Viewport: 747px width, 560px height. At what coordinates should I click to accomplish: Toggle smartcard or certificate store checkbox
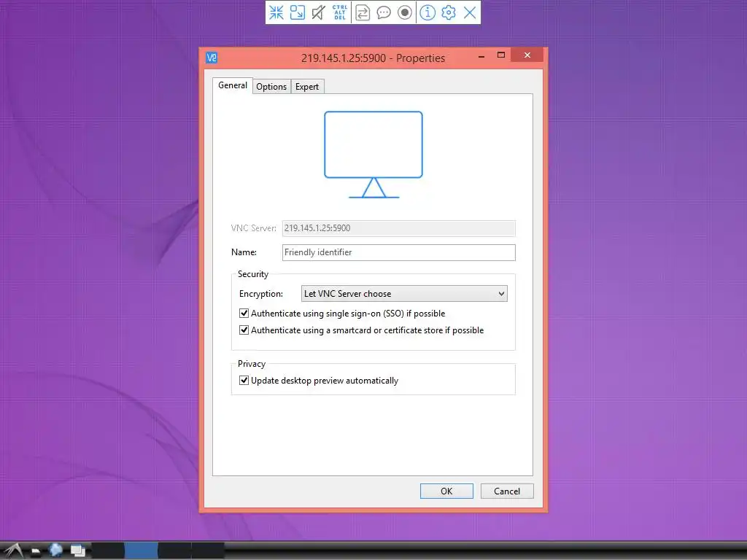click(244, 330)
